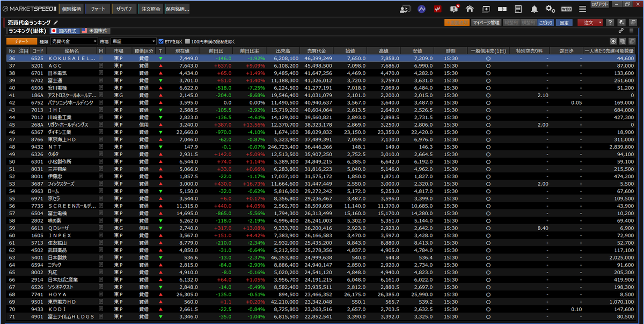Click the download arrow circle icon
Image resolution: width=644 pixels, height=324 pixels.
click(x=613, y=41)
